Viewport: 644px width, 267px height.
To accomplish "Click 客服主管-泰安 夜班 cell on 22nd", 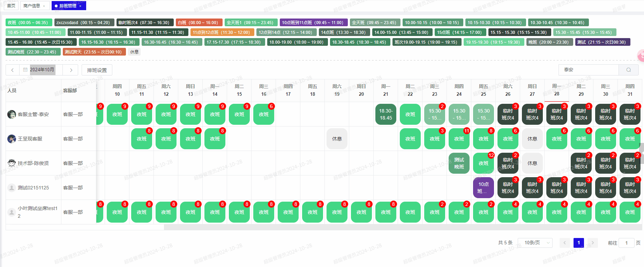I will click(410, 114).
